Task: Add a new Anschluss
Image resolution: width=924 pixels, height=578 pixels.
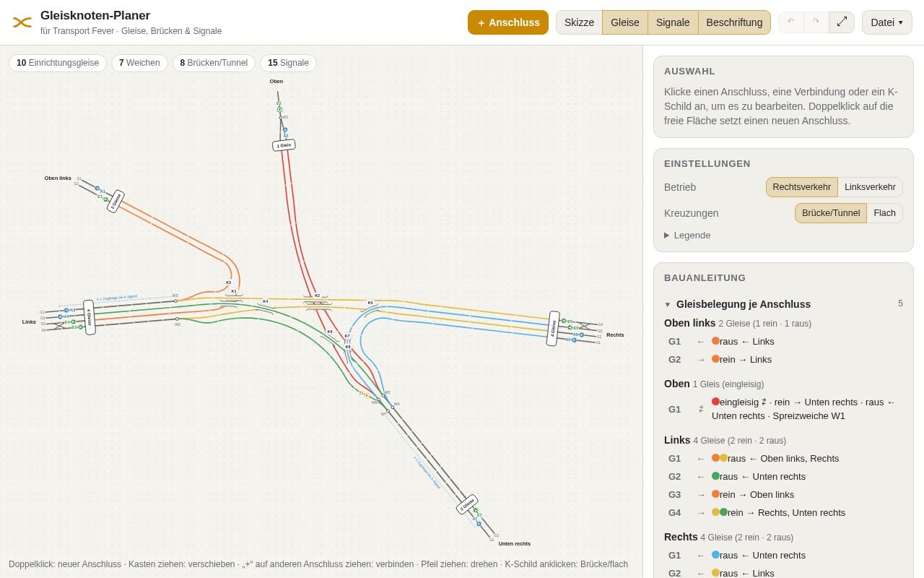Action: (x=508, y=22)
